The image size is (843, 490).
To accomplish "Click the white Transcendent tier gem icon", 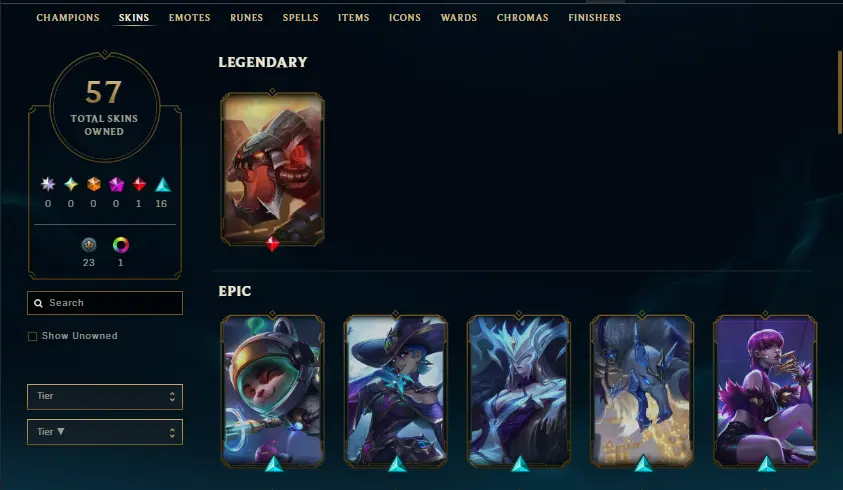I will click(x=48, y=184).
